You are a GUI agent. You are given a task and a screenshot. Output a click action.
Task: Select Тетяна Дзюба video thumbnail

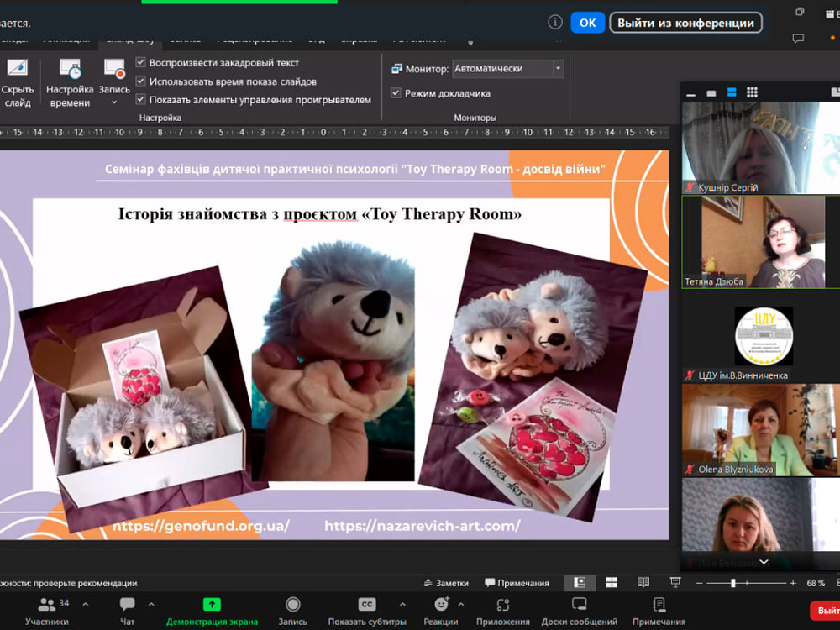click(760, 242)
